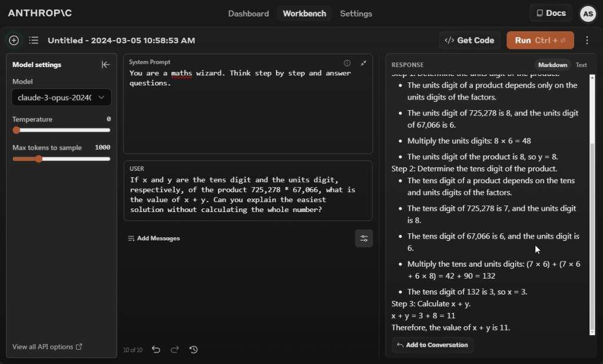Click the Temperature slider
The height and width of the screenshot is (364, 603).
pyautogui.click(x=61, y=130)
